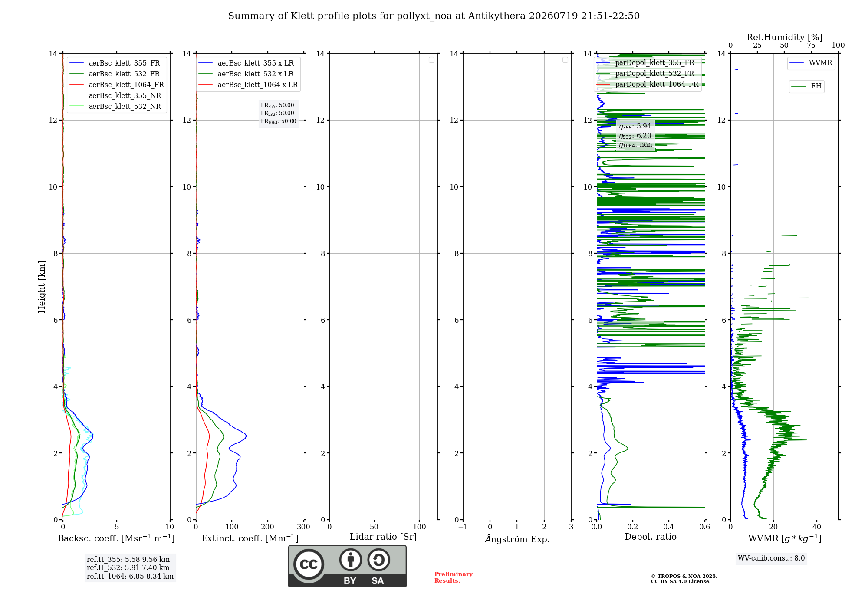Click the TROPOS & NOA 2026 copyright text
Screen dimensions: 868x590
(x=684, y=576)
